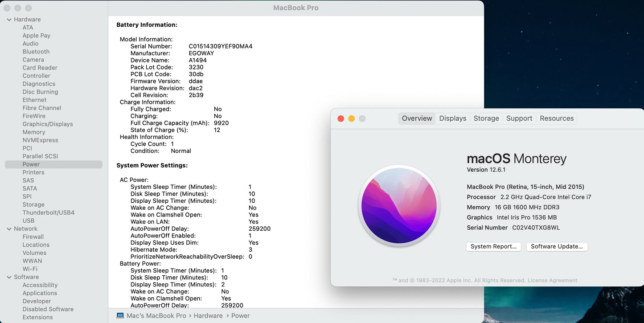
Task: Collapse the Hardware section in sidebar
Action: (x=9, y=20)
